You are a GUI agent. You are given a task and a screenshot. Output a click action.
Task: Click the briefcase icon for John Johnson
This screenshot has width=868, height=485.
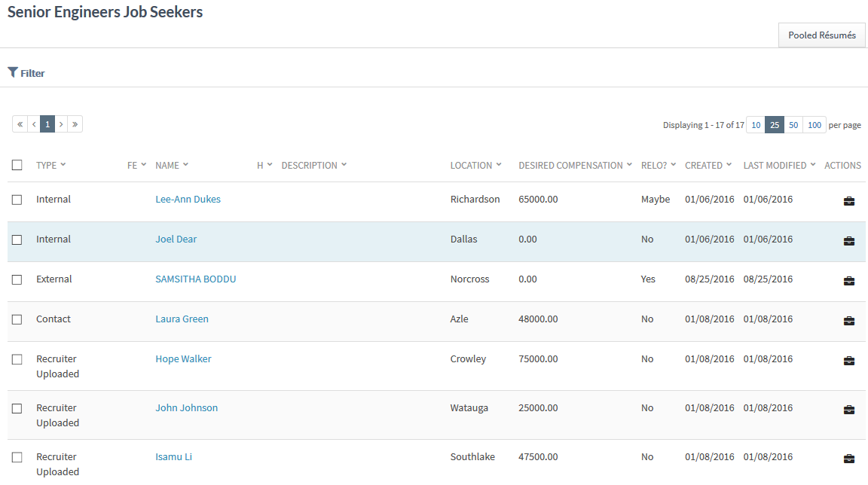pyautogui.click(x=848, y=410)
